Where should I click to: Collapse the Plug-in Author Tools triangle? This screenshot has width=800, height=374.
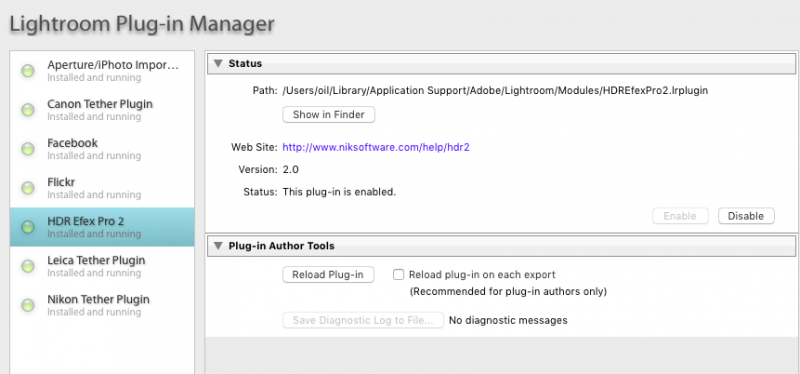click(x=218, y=246)
